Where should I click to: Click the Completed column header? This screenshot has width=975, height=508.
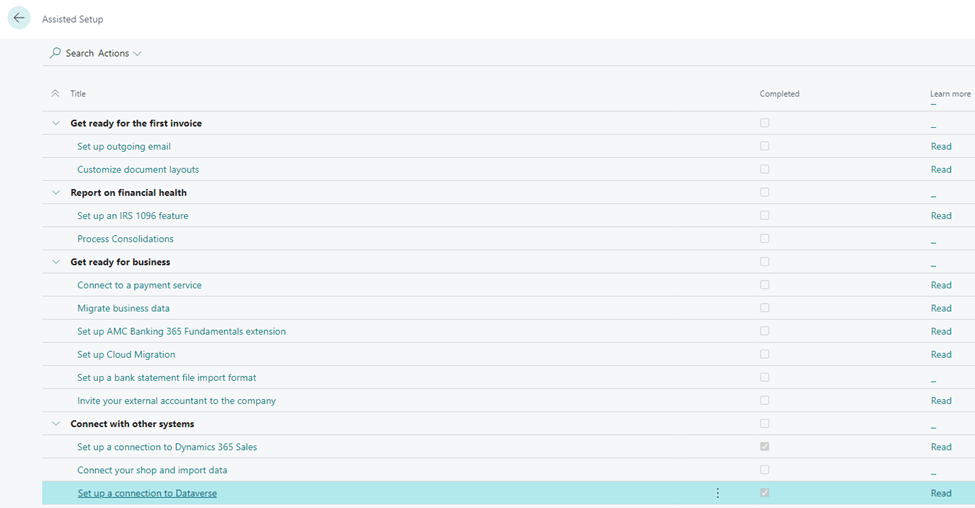(x=779, y=94)
